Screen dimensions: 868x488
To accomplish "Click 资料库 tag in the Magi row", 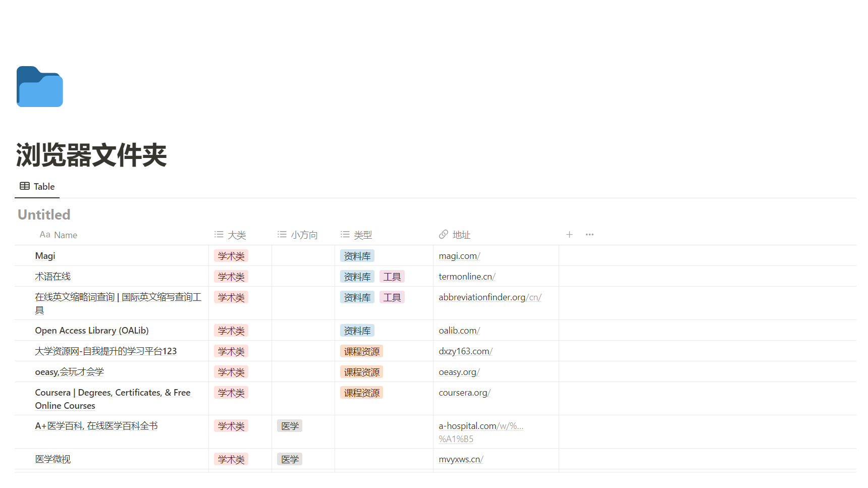I will (357, 256).
